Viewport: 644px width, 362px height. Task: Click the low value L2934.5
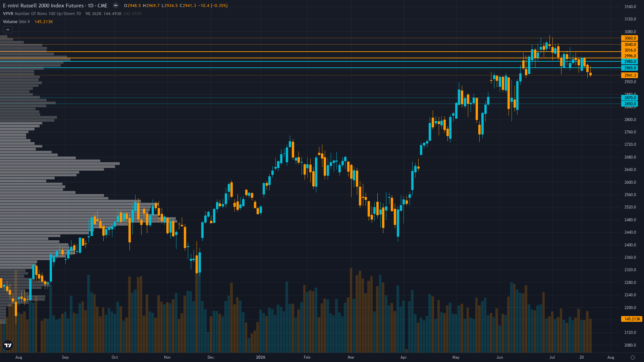click(170, 6)
